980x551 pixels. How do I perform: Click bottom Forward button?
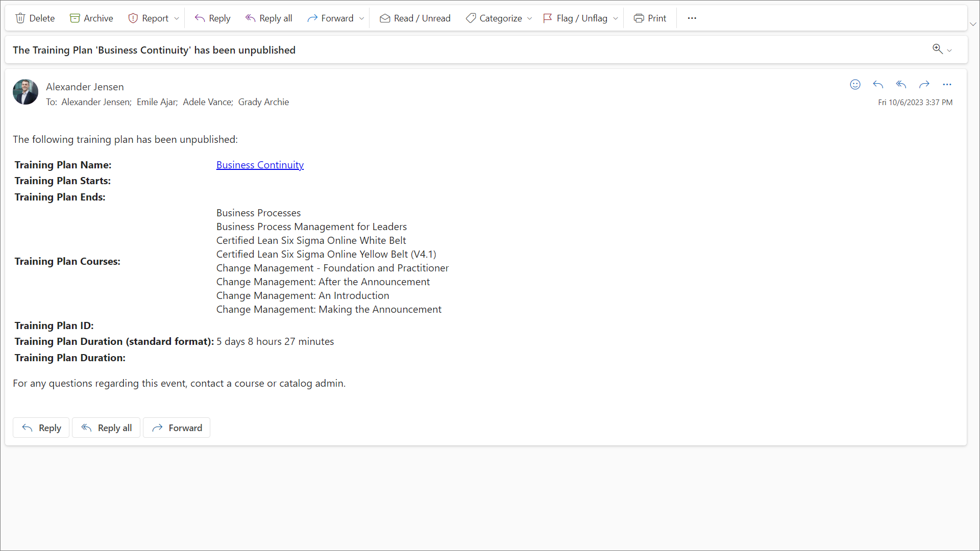pyautogui.click(x=177, y=428)
